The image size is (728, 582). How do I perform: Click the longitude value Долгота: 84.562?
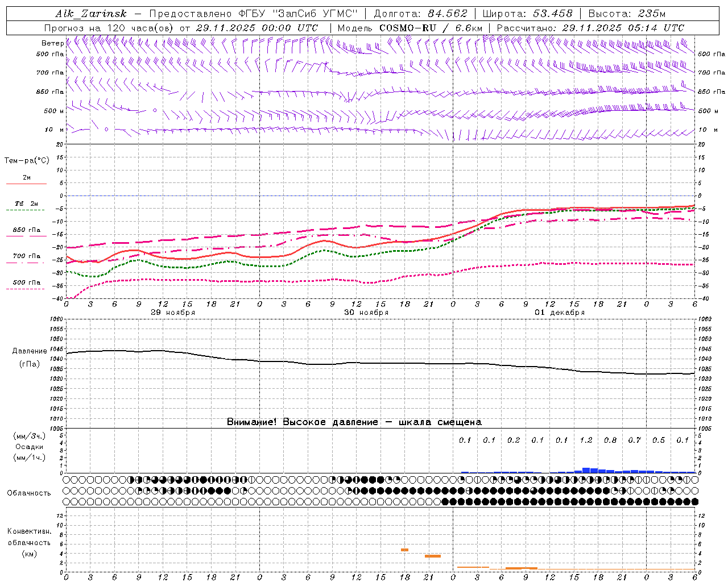click(x=420, y=14)
